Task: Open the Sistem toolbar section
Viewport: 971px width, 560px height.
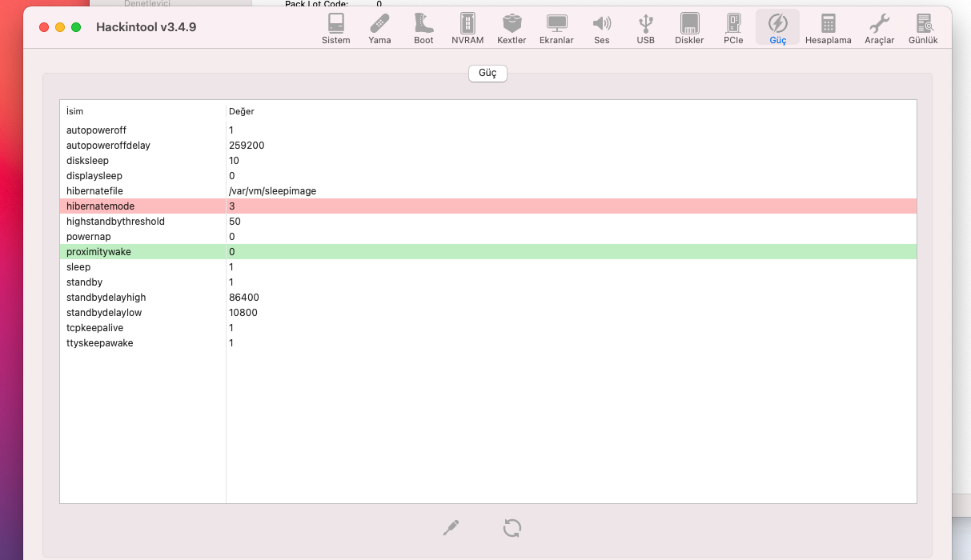Action: (335, 28)
